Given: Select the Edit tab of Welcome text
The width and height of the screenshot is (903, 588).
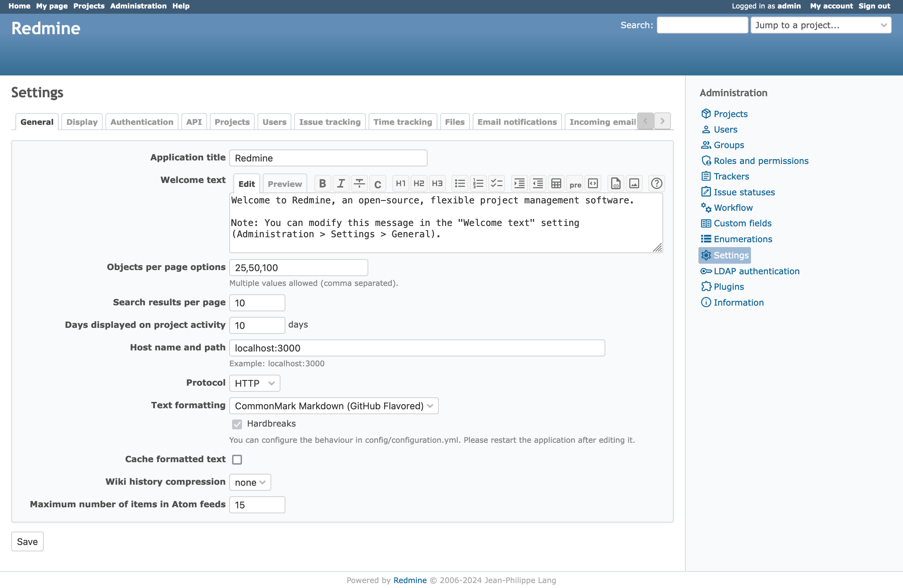Looking at the screenshot, I should (x=247, y=184).
